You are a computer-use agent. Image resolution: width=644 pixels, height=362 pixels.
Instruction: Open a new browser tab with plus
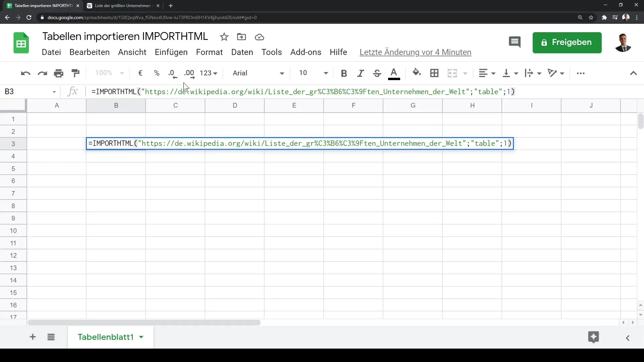171,6
